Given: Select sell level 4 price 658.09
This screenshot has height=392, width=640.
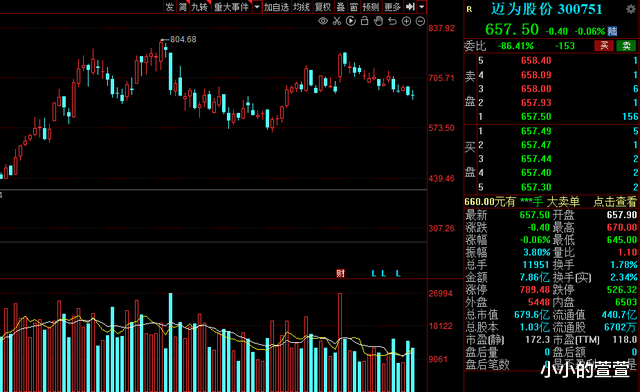Looking at the screenshot, I should (536, 75).
